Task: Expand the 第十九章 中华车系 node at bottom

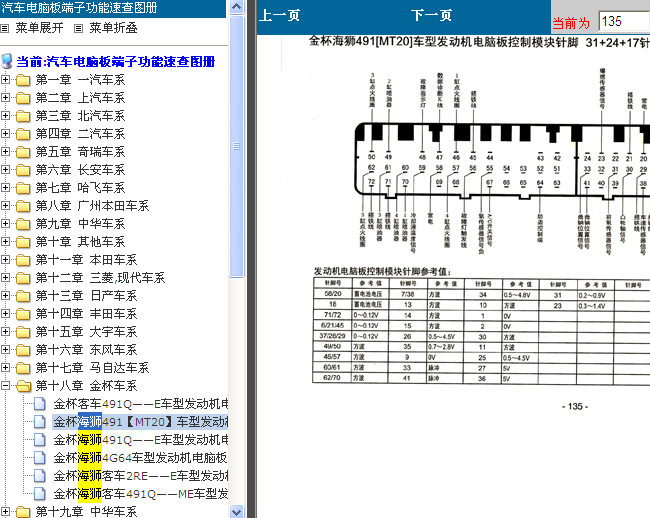Action: point(5,512)
